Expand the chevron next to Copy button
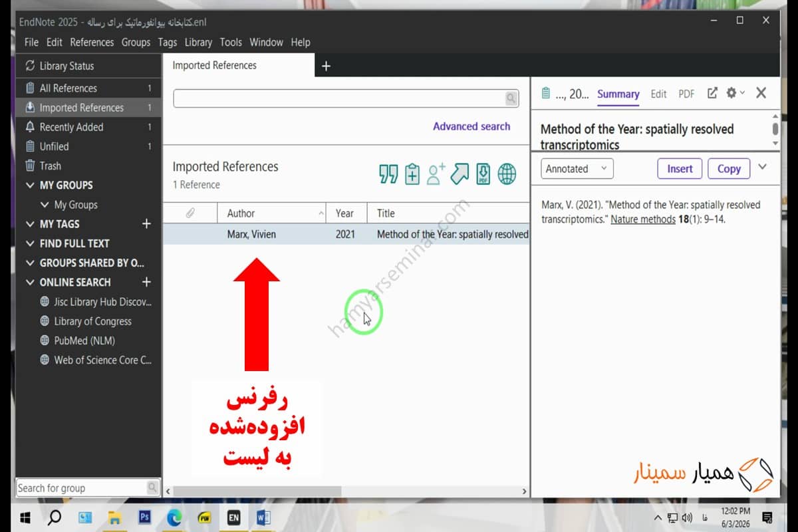 762,168
